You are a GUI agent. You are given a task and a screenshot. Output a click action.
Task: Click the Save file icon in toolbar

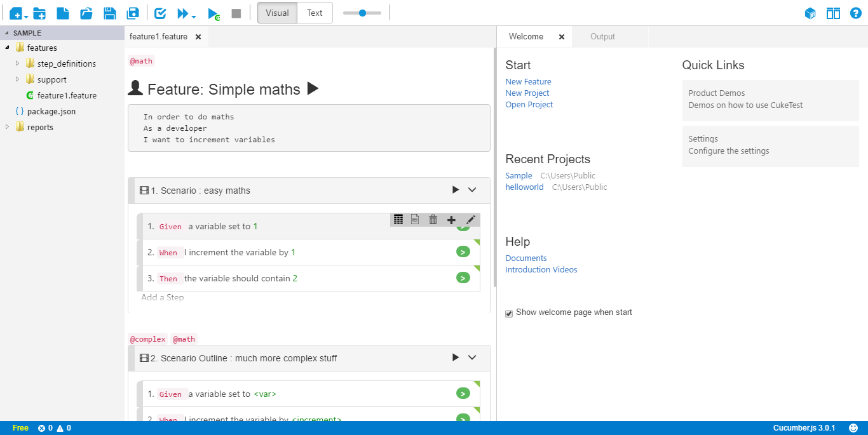click(x=109, y=13)
